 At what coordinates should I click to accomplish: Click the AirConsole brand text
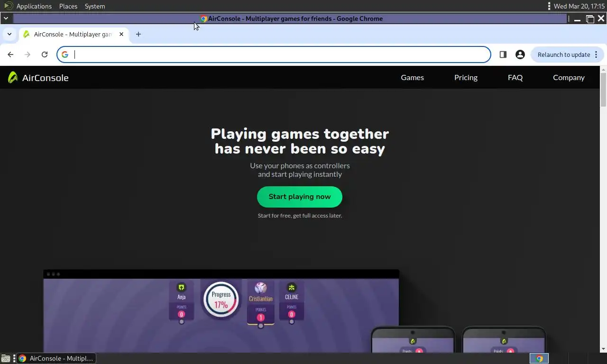pos(46,78)
